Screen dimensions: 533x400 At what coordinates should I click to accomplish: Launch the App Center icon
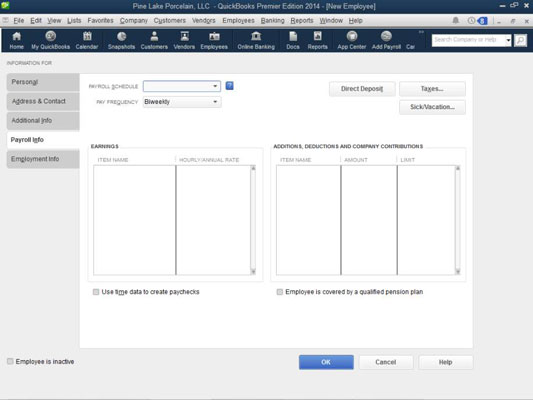coord(352,40)
